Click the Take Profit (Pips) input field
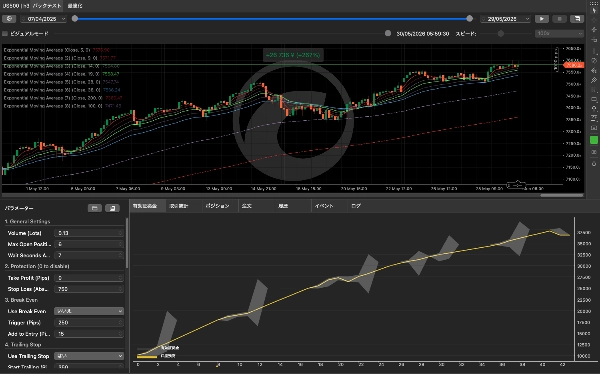This screenshot has height=374, width=600. click(89, 278)
